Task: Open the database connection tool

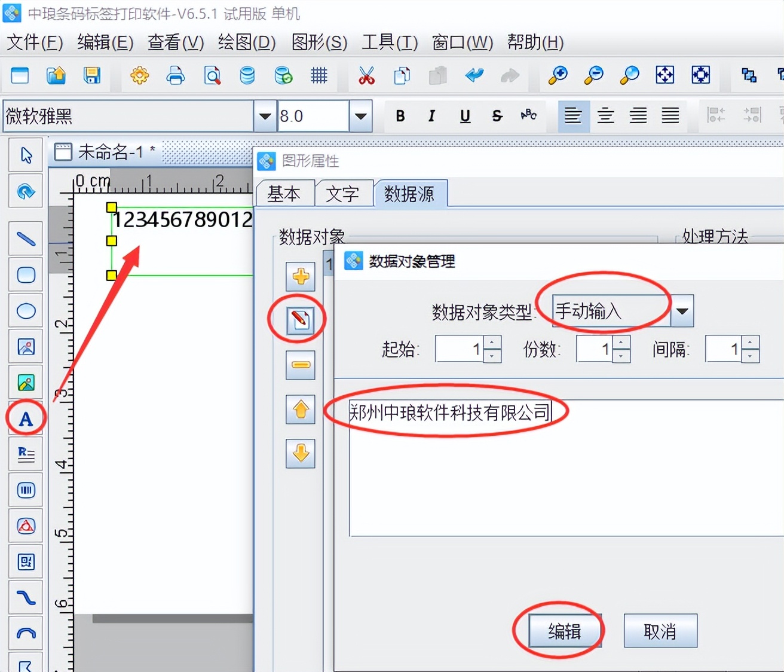Action: tap(247, 76)
